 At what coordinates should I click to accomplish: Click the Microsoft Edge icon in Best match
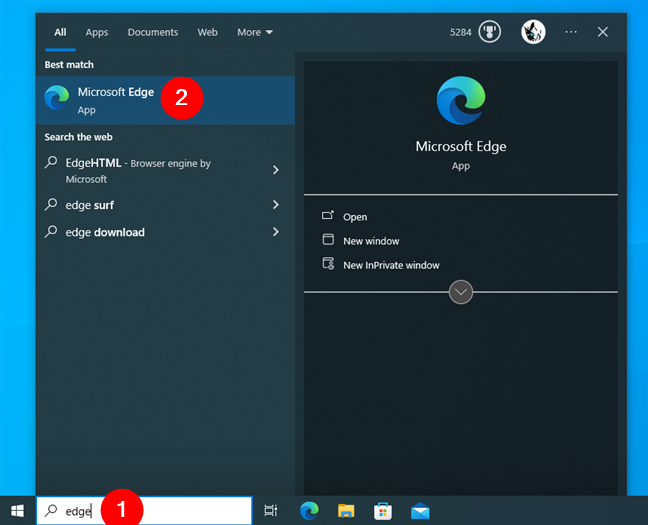pos(57,98)
